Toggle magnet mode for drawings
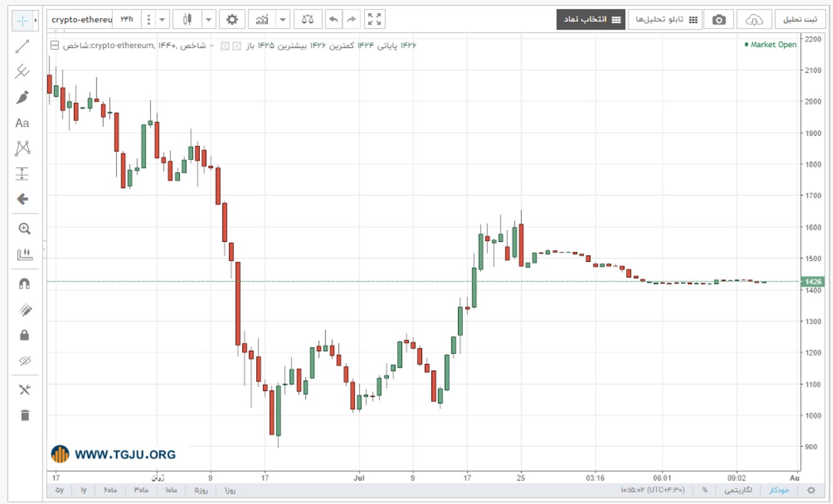The image size is (833, 504). (x=25, y=284)
